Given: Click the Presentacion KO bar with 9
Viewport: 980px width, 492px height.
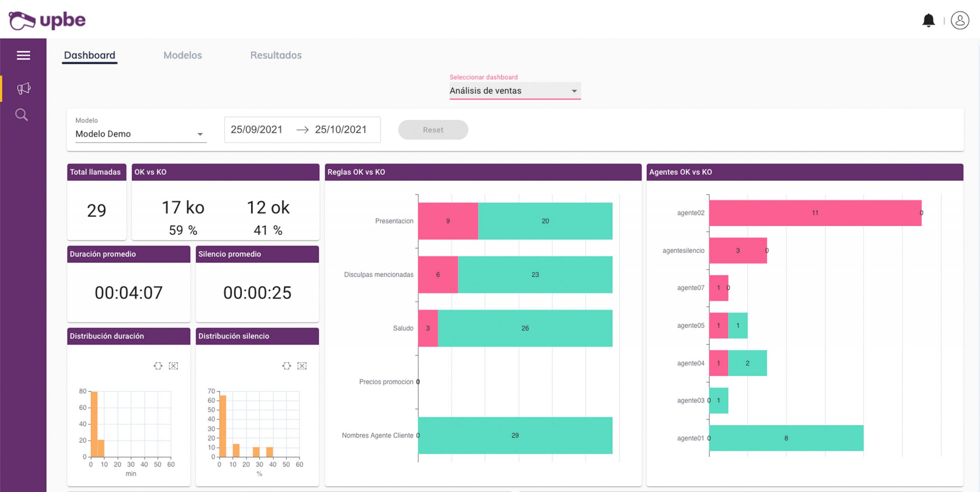Looking at the screenshot, I should coord(448,221).
